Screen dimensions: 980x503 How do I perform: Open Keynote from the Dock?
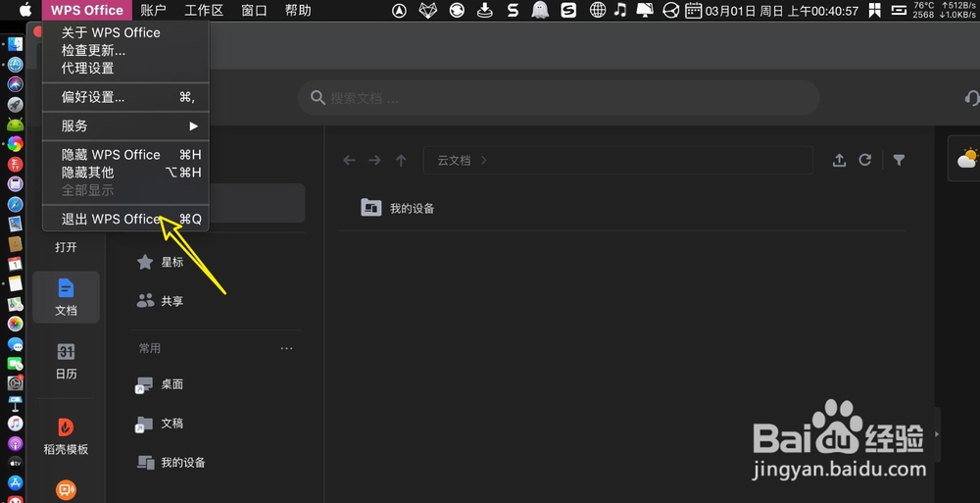coord(15,404)
